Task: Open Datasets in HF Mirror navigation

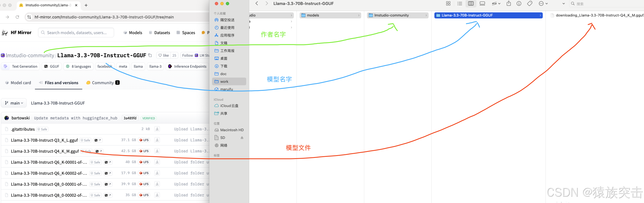Action: point(159,32)
